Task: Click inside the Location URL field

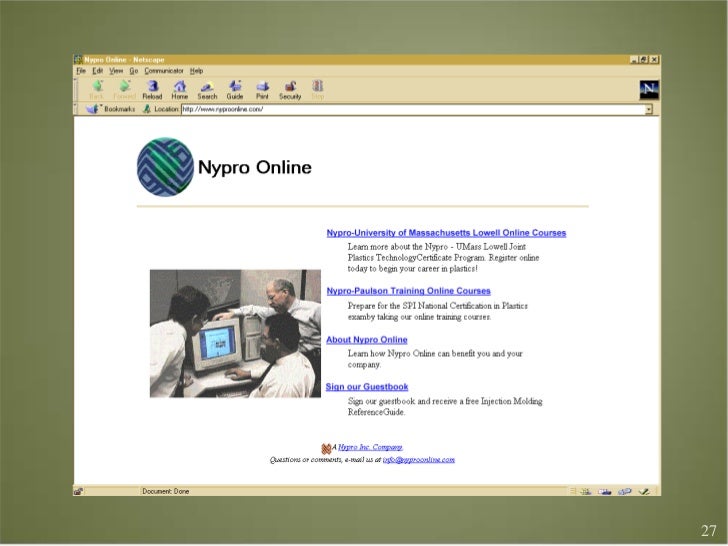Action: [413, 110]
